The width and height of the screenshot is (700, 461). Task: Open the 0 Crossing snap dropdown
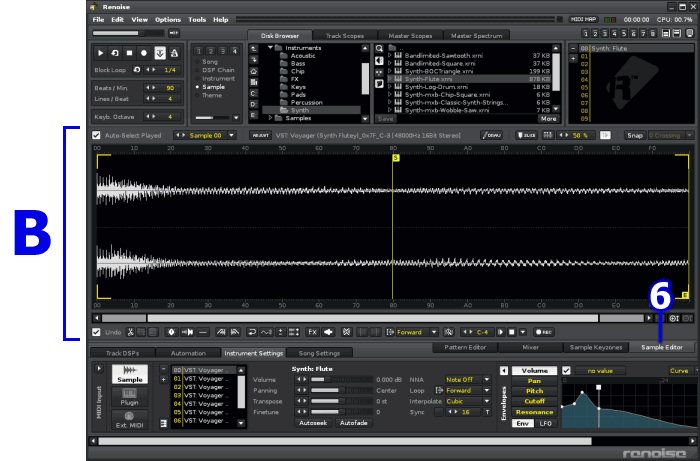click(x=690, y=135)
